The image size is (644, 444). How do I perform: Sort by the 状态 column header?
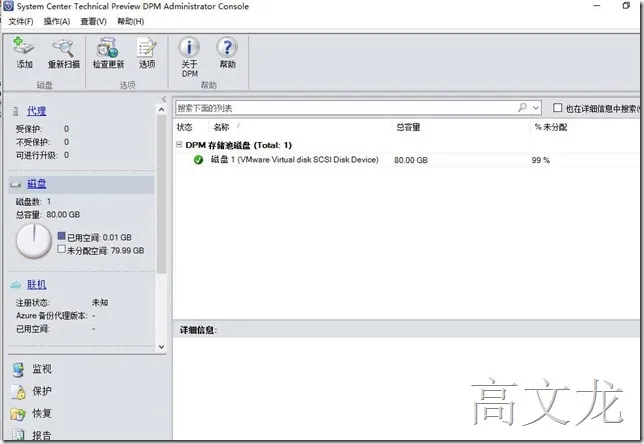point(184,127)
